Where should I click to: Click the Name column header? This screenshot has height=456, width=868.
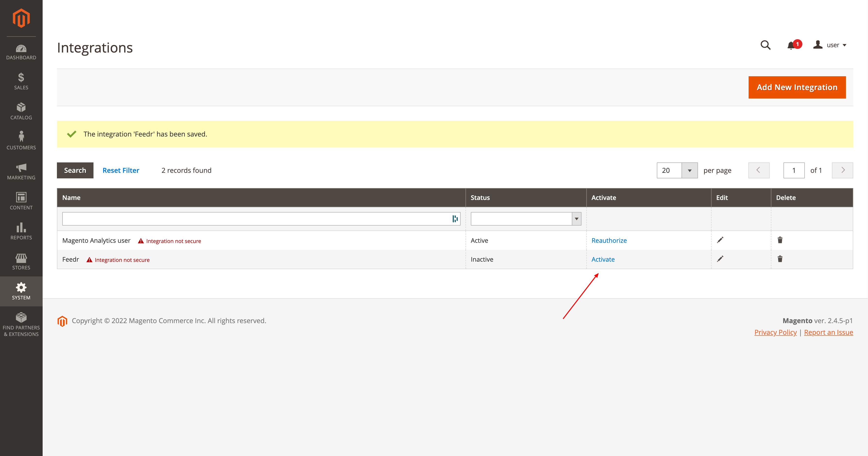[x=261, y=198]
